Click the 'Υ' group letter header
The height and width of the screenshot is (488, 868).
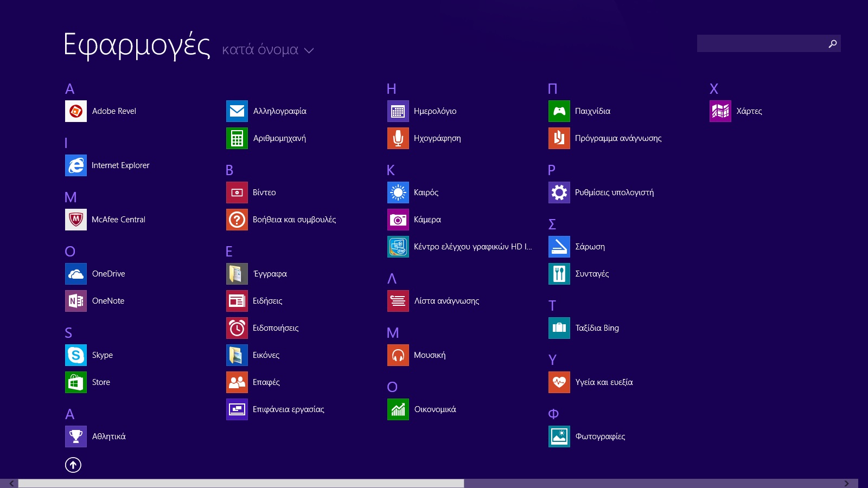[552, 360]
